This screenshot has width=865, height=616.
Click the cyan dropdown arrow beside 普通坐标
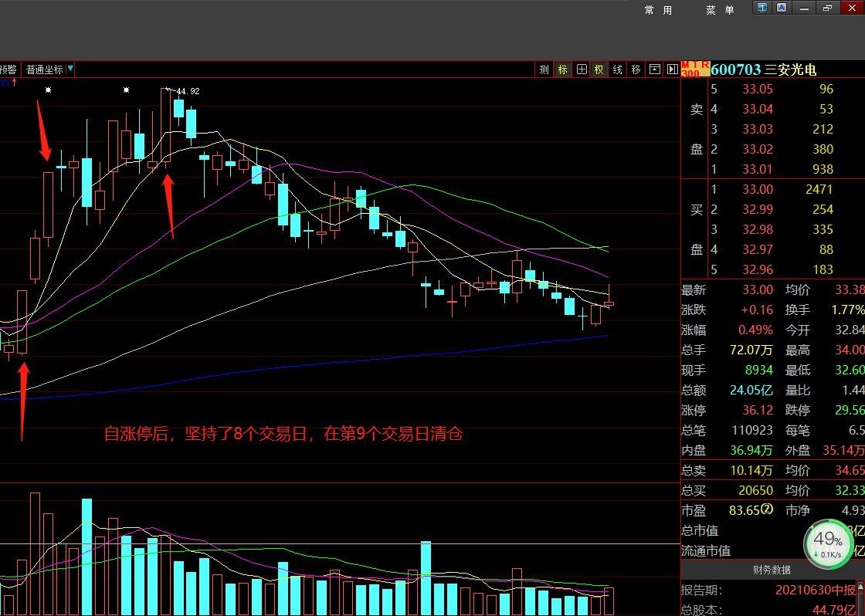[70, 69]
